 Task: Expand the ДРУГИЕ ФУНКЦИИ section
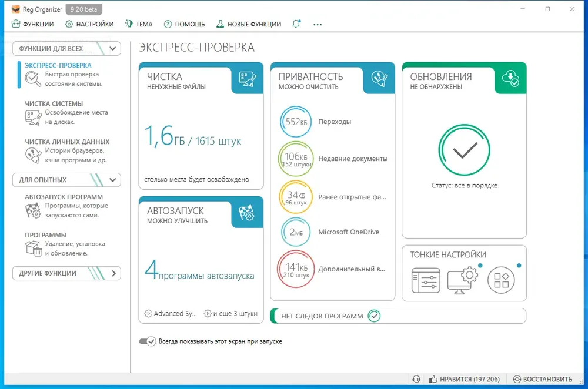[x=67, y=273]
